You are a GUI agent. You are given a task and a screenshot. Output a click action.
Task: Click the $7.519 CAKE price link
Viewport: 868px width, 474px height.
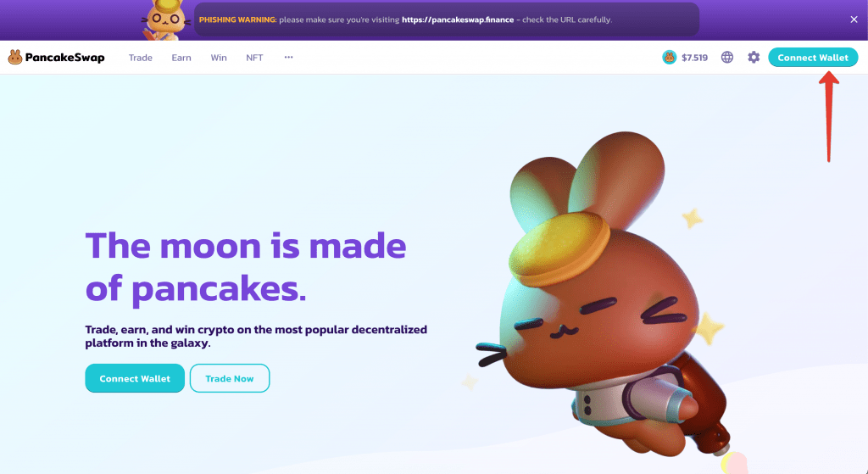coord(695,58)
